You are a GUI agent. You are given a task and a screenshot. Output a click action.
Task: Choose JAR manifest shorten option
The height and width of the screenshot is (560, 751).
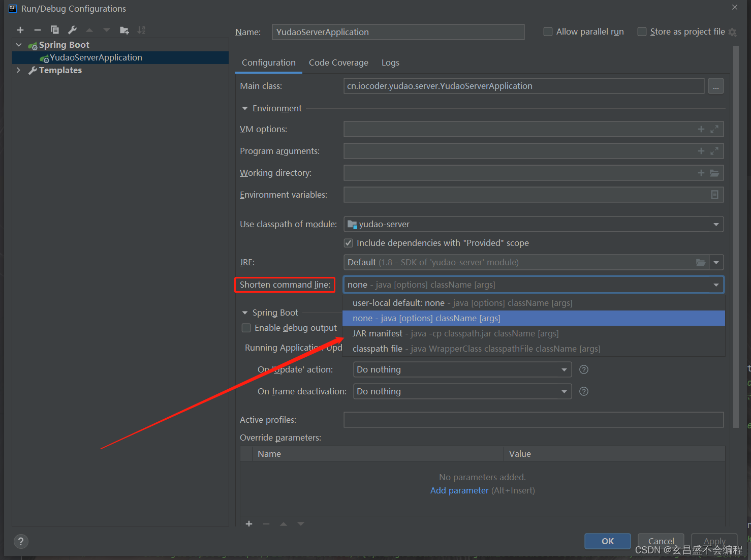[x=534, y=333]
